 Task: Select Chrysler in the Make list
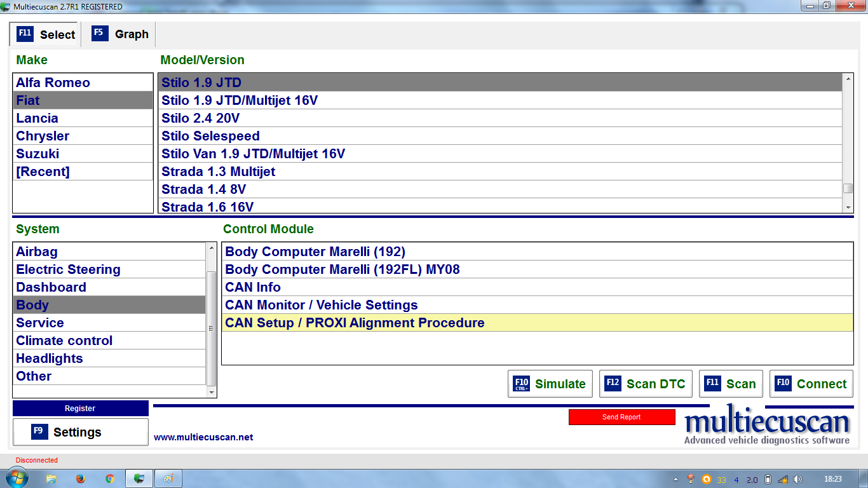tap(83, 136)
